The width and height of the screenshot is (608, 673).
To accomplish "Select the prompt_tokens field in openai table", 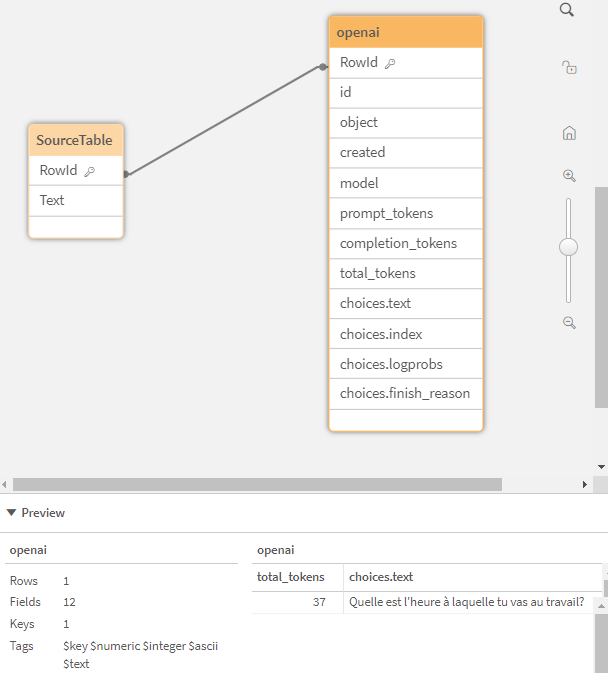I will [405, 213].
